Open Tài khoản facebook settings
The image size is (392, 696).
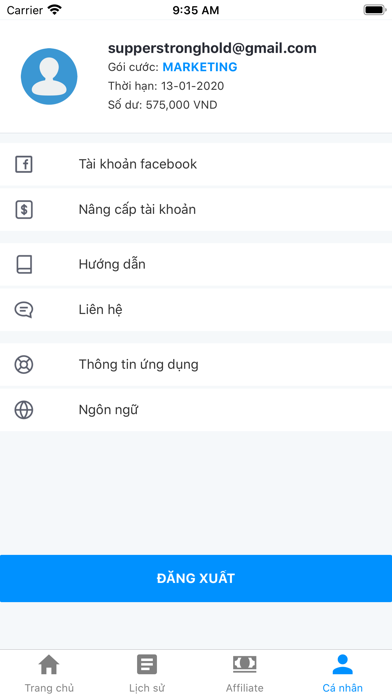(196, 164)
